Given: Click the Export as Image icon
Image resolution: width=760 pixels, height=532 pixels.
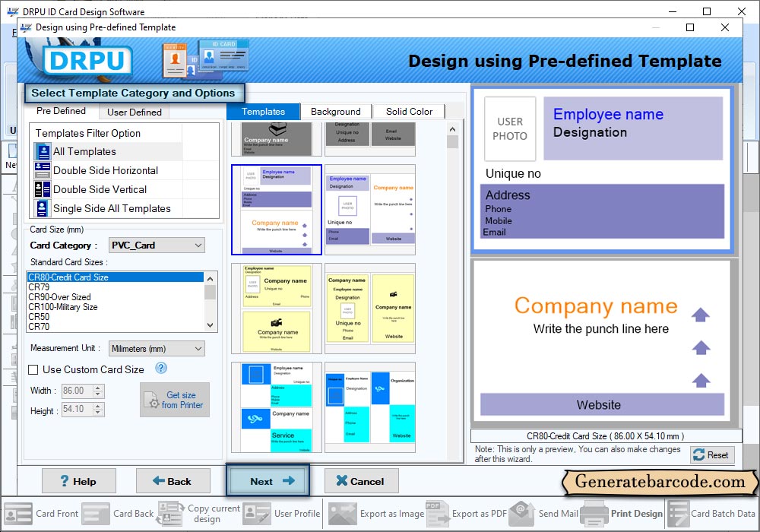Looking at the screenshot, I should tap(343, 514).
